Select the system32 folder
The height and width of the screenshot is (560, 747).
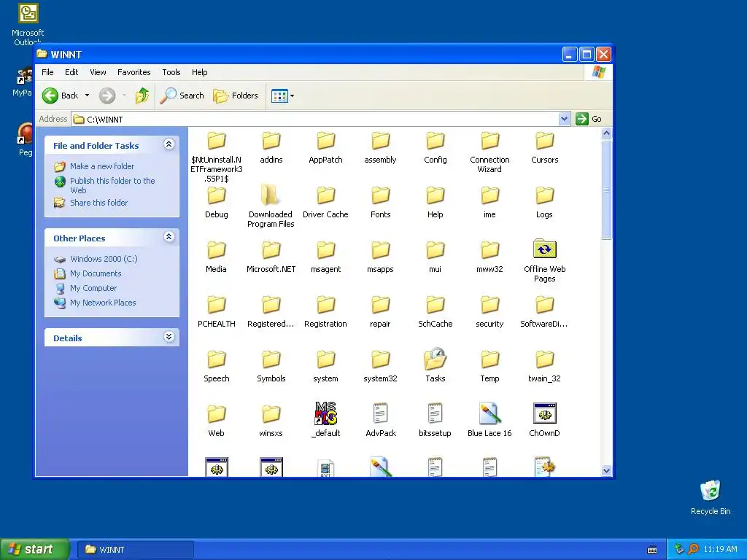[x=380, y=365]
